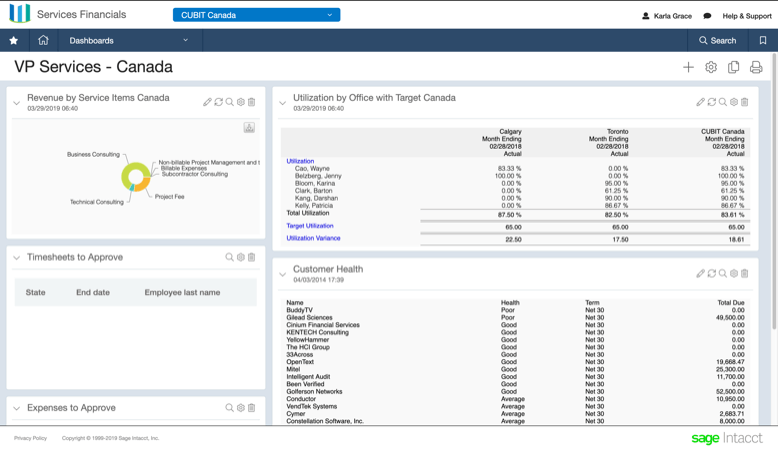Add a new dashboard component with plus icon

688,68
